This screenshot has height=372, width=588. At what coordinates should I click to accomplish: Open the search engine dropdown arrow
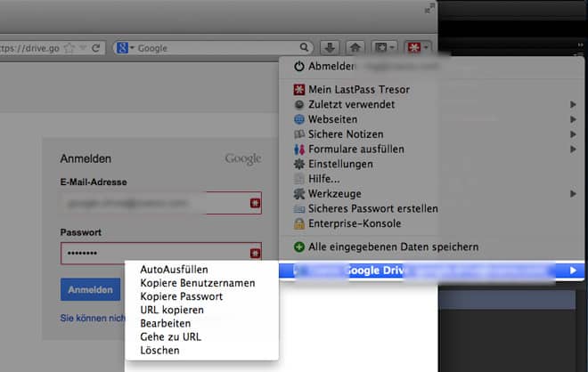point(132,47)
